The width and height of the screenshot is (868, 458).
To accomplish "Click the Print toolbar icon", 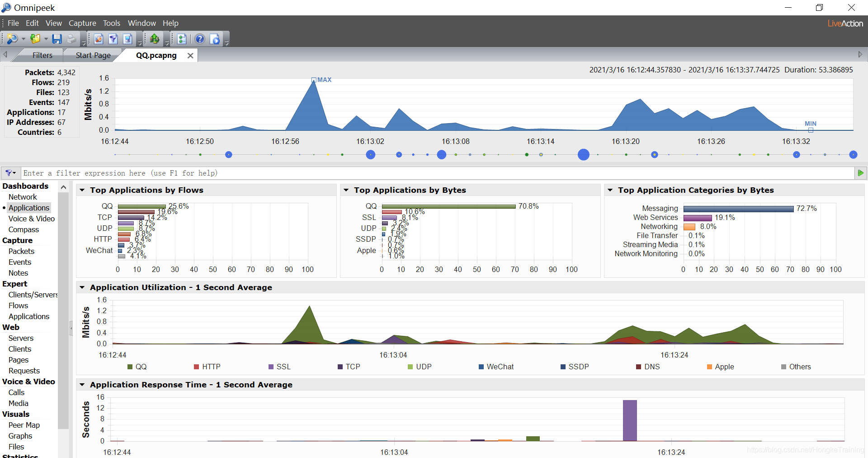I will [x=71, y=39].
